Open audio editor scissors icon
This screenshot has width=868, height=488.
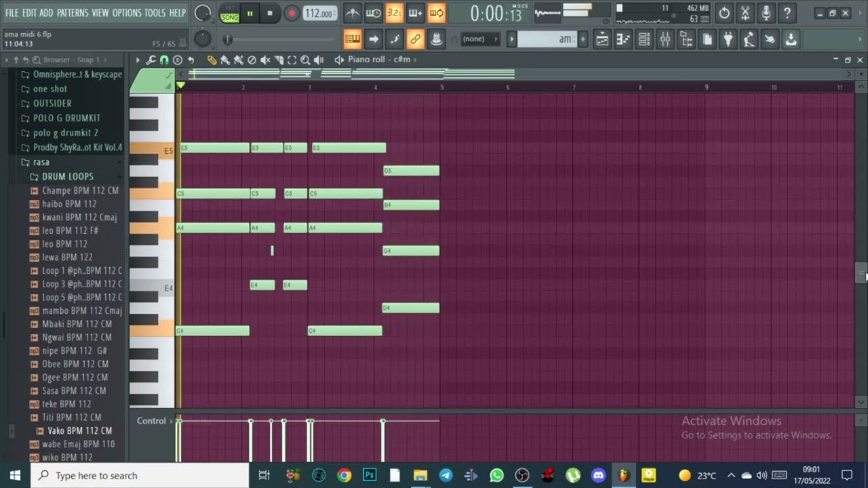(x=745, y=13)
